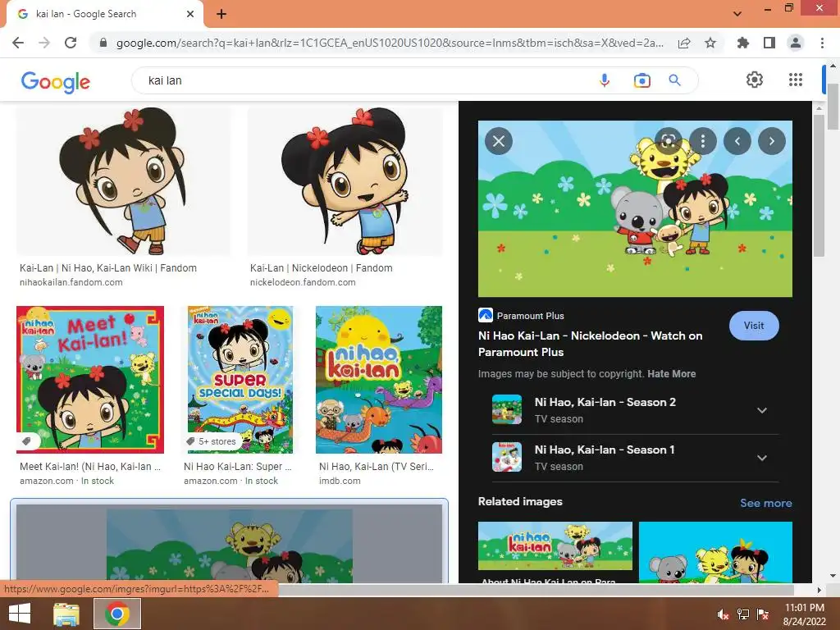Click the product tag icon on Meet Kai-lan image

tap(27, 441)
